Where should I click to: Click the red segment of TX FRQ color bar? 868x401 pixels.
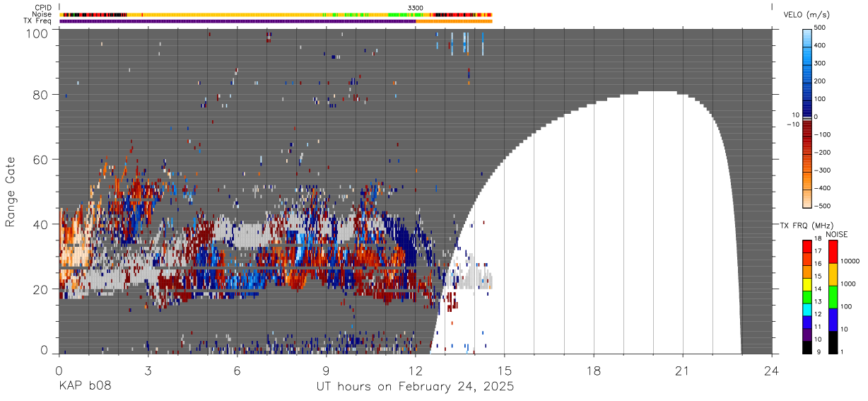coord(807,246)
